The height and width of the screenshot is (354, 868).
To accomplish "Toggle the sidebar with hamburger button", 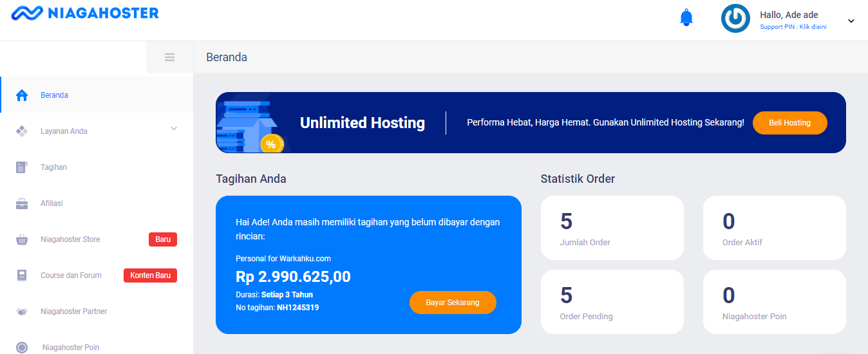I will [170, 57].
